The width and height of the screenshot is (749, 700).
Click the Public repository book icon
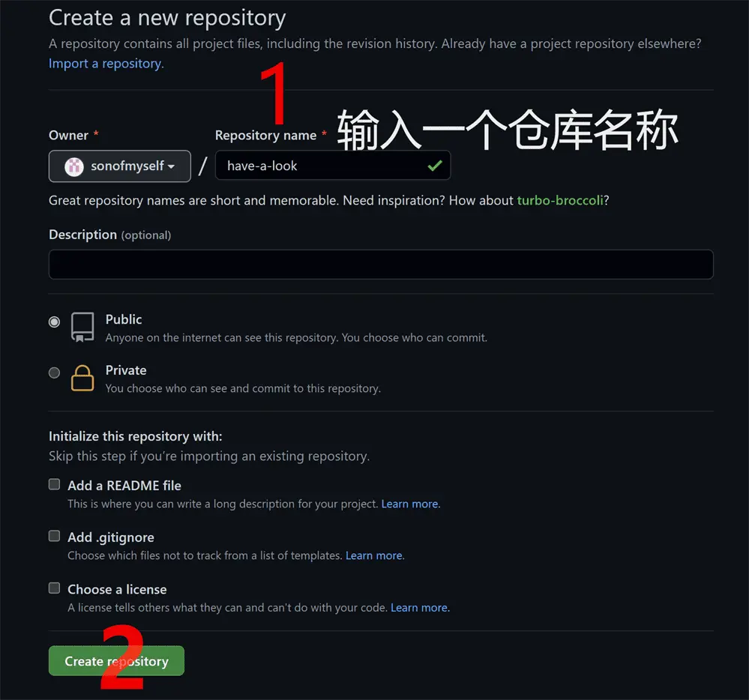(x=82, y=327)
